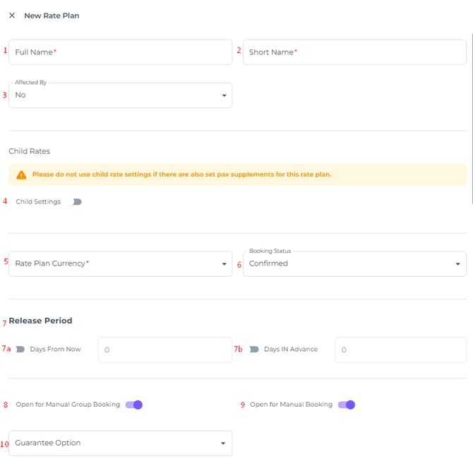Turn off Open for Manual Booking
Image resolution: width=473 pixels, height=476 pixels.
(347, 405)
